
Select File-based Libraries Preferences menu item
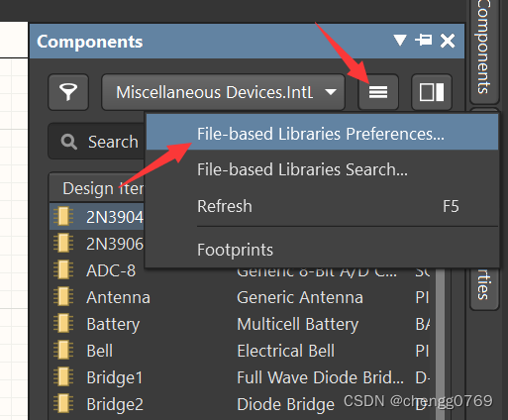pos(322,134)
